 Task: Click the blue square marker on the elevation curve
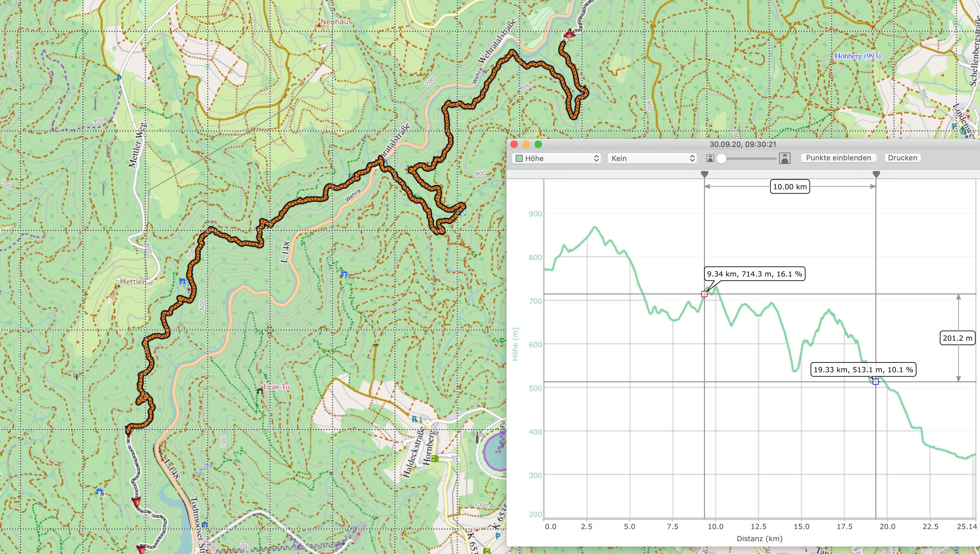click(875, 382)
